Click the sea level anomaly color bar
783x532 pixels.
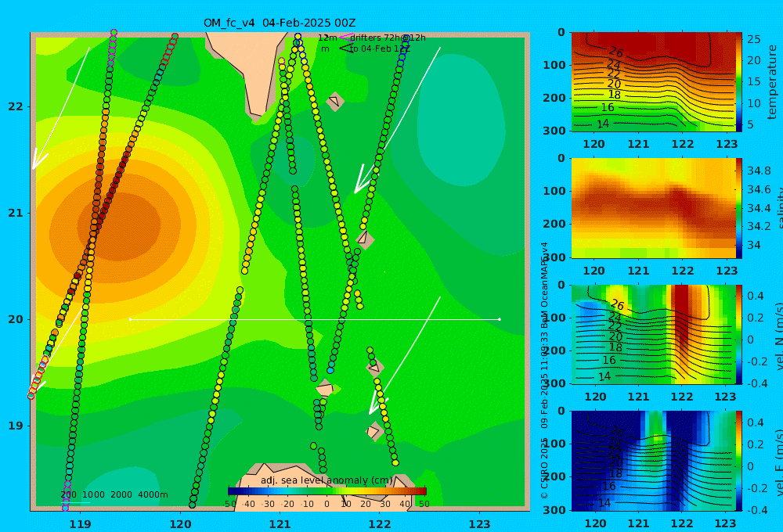[x=327, y=491]
